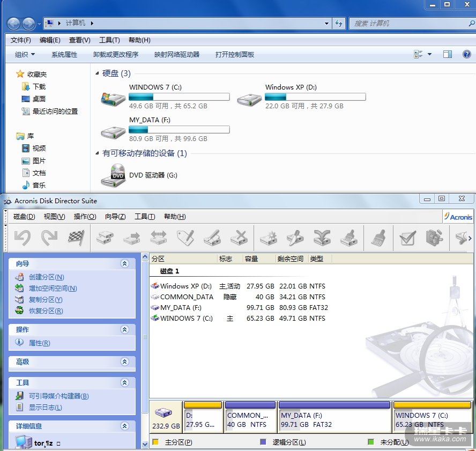476x451 pixels.
Task: Select Windows XP (D:) row in partition list
Action: click(239, 286)
